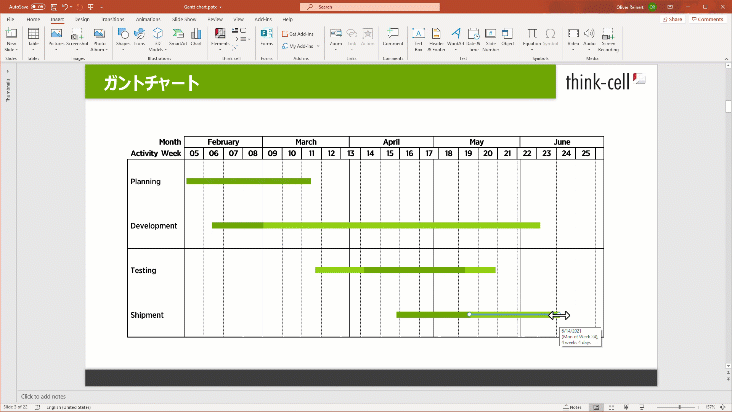
Task: Switch to the Transitions tab
Action: pos(113,19)
